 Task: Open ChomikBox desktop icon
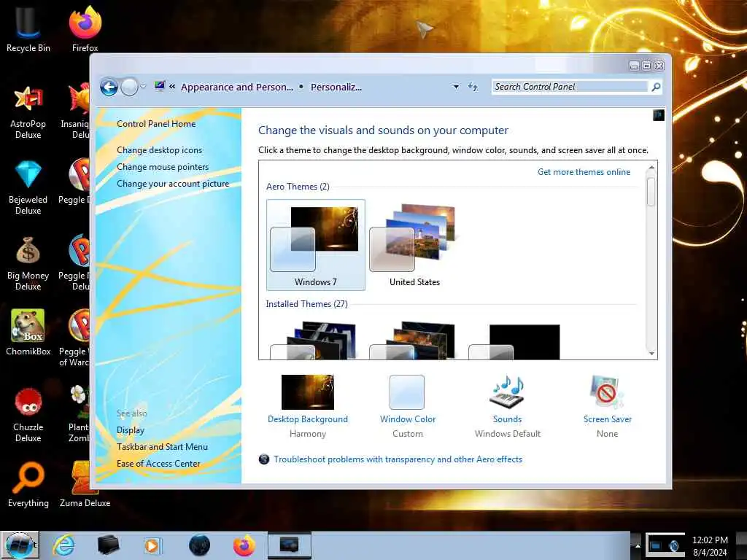coord(28,332)
